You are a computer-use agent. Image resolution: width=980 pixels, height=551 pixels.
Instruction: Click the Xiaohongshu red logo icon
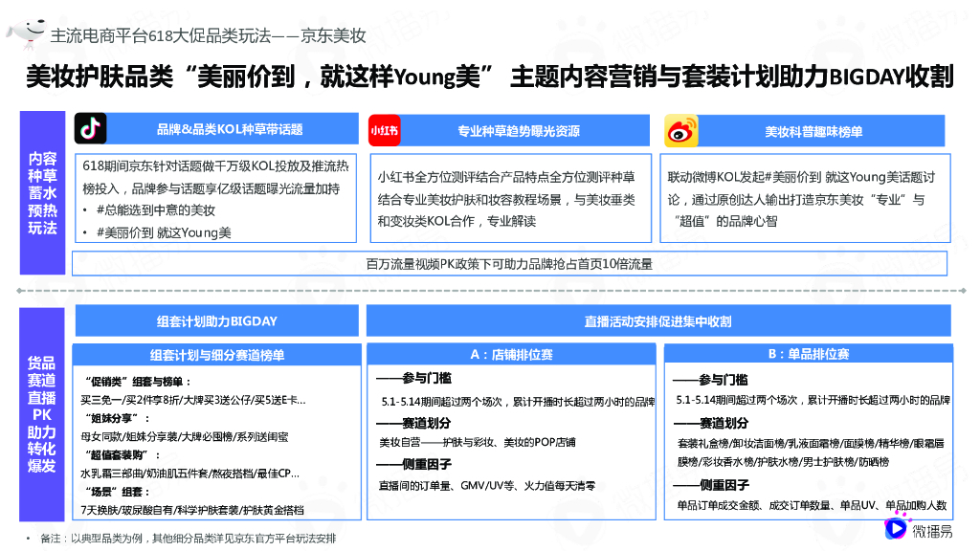(385, 130)
